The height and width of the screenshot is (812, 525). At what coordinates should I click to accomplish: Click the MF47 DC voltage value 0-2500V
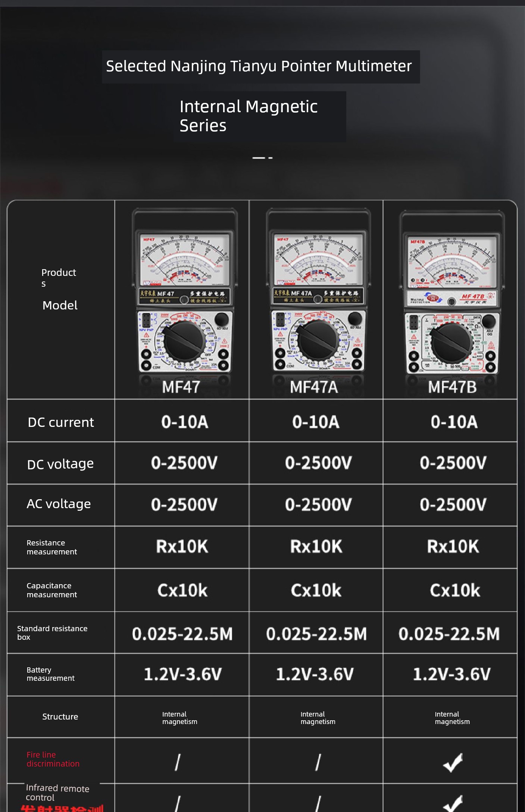point(184,463)
